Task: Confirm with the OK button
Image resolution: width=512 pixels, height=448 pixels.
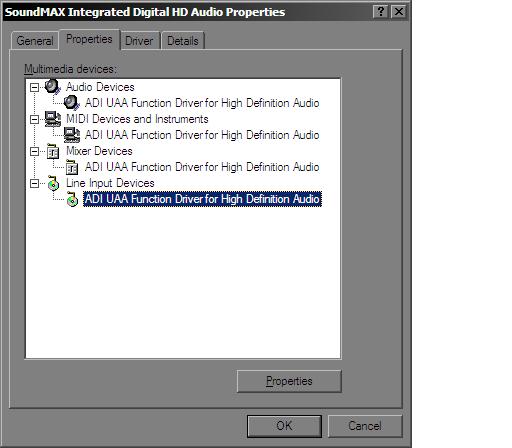Action: point(284,426)
